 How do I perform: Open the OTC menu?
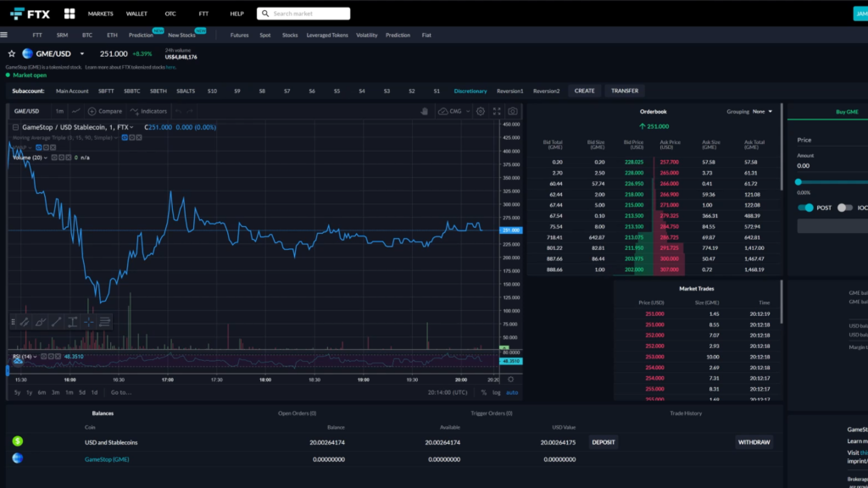[x=170, y=14]
